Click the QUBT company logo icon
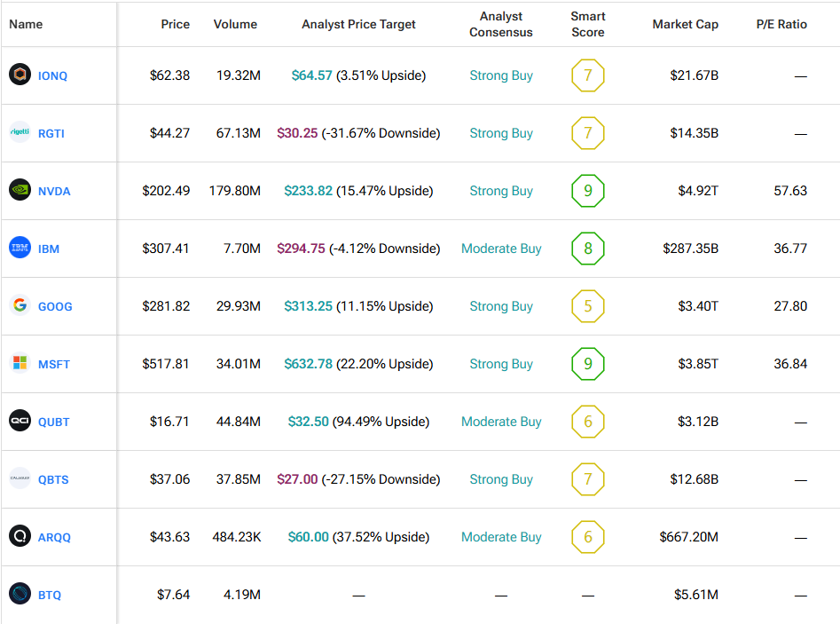Screen dimensions: 840x624 click(20, 422)
